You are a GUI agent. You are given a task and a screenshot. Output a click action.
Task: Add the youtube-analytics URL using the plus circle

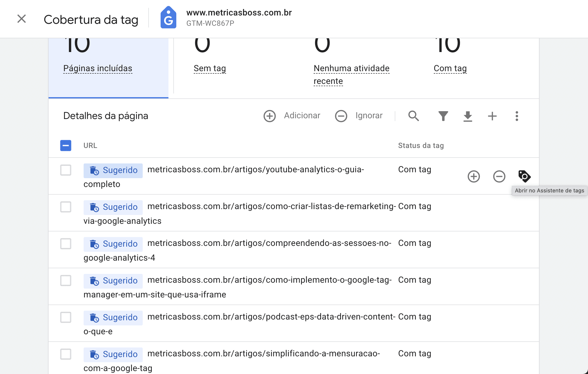click(474, 176)
